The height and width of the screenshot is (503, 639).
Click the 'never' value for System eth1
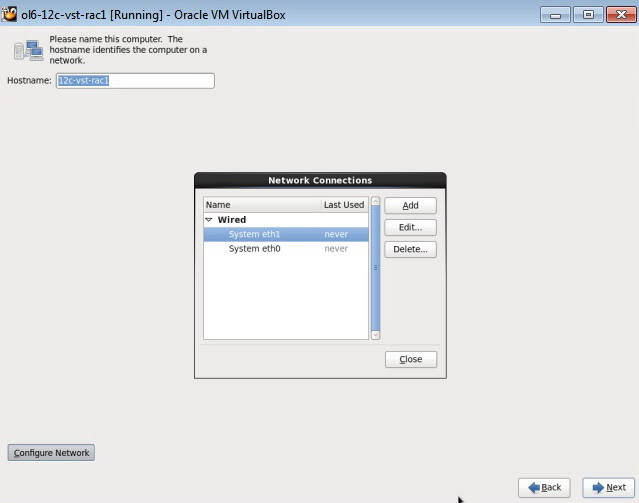(x=336, y=234)
